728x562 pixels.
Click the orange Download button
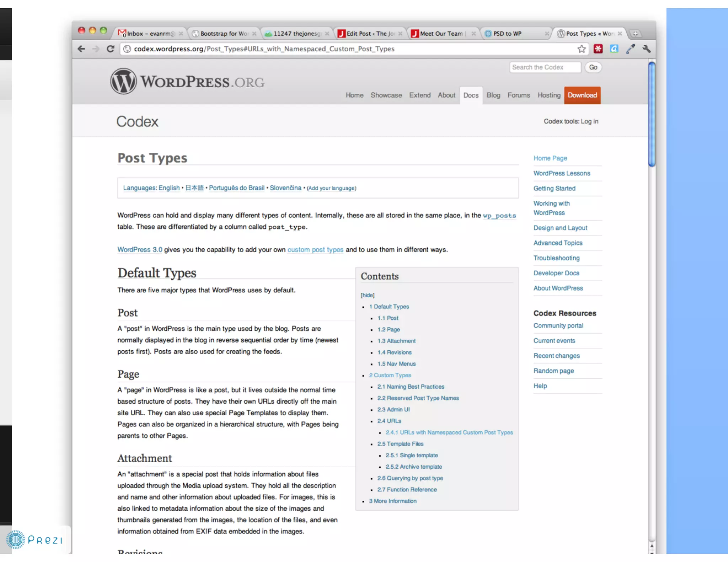point(582,95)
